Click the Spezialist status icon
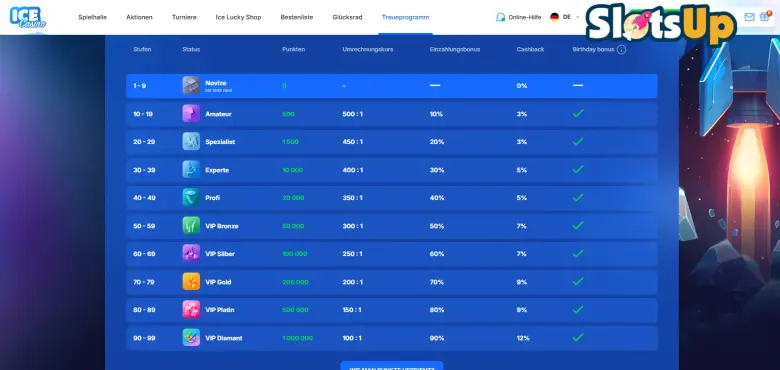 pos(191,141)
